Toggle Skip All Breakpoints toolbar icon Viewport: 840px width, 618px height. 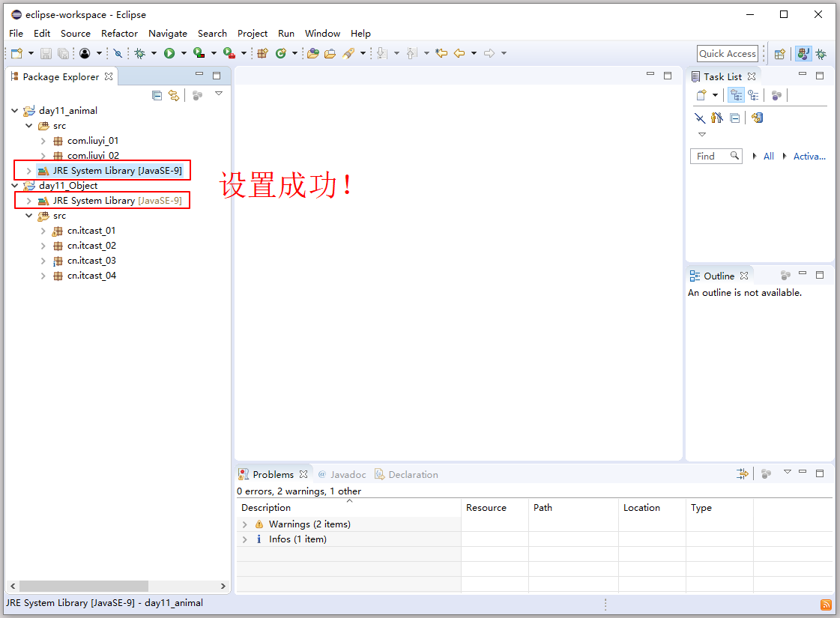pos(118,53)
